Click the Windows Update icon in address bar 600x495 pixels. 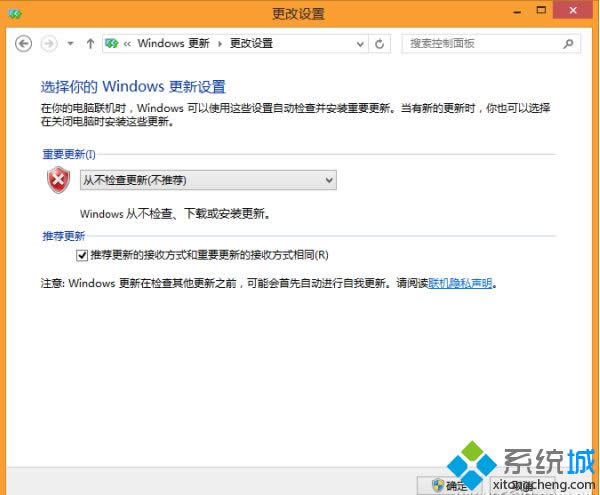click(x=112, y=44)
